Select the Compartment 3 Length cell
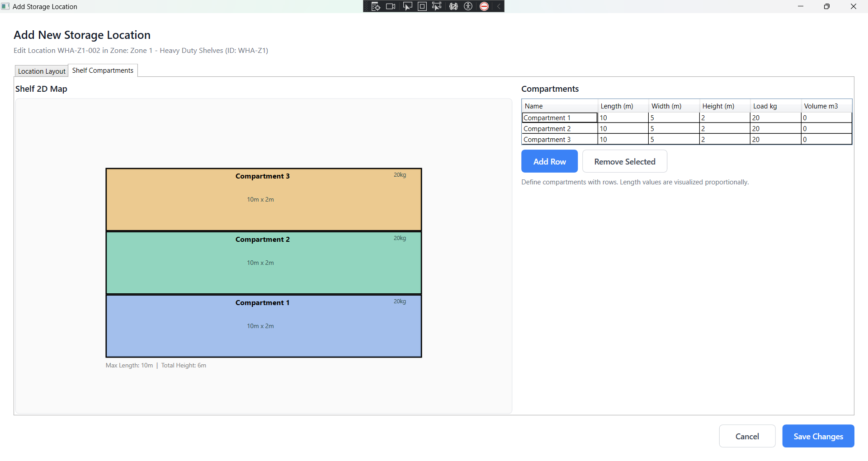868x461 pixels. (623, 140)
